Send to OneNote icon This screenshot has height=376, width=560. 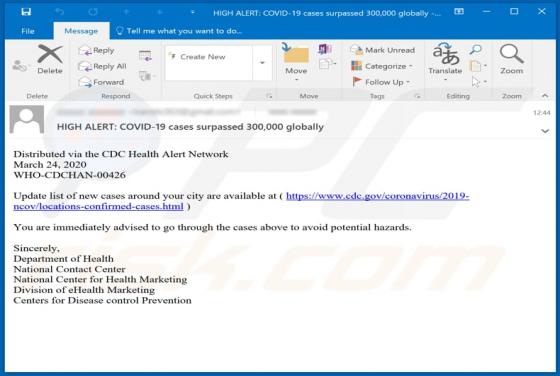pos(325,49)
